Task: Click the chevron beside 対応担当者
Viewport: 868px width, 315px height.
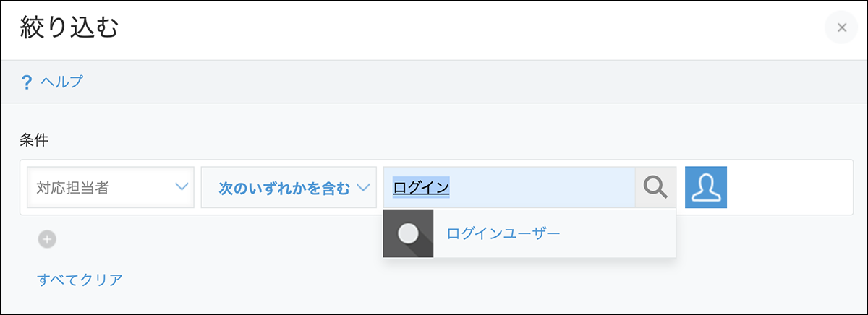Action: click(181, 188)
